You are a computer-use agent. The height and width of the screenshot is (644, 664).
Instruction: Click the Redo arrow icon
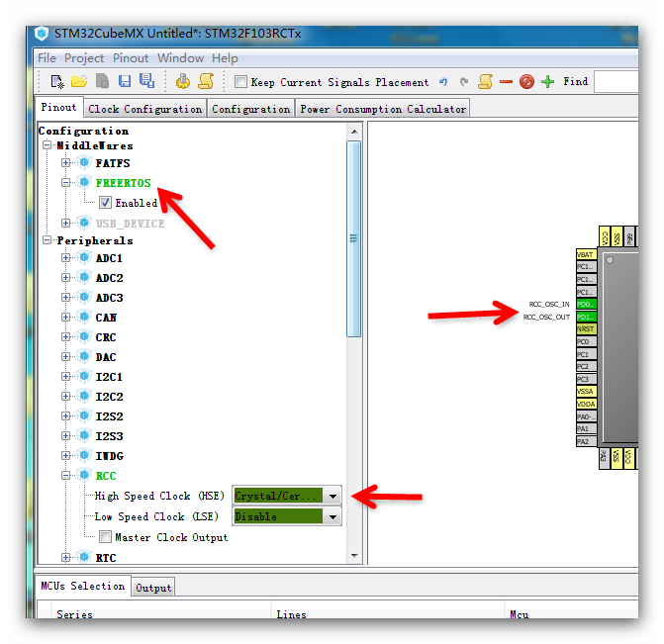point(464,81)
